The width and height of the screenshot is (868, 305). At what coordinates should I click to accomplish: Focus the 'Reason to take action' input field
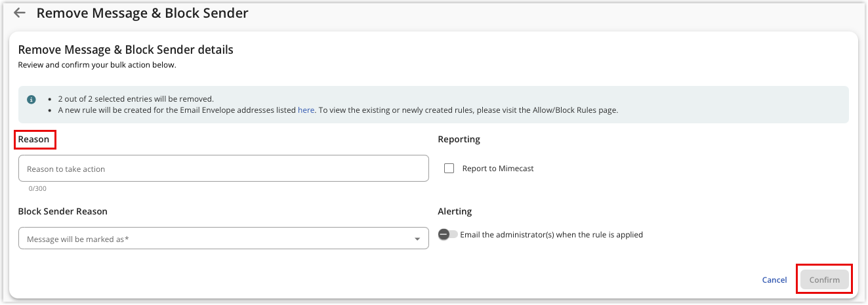point(223,169)
